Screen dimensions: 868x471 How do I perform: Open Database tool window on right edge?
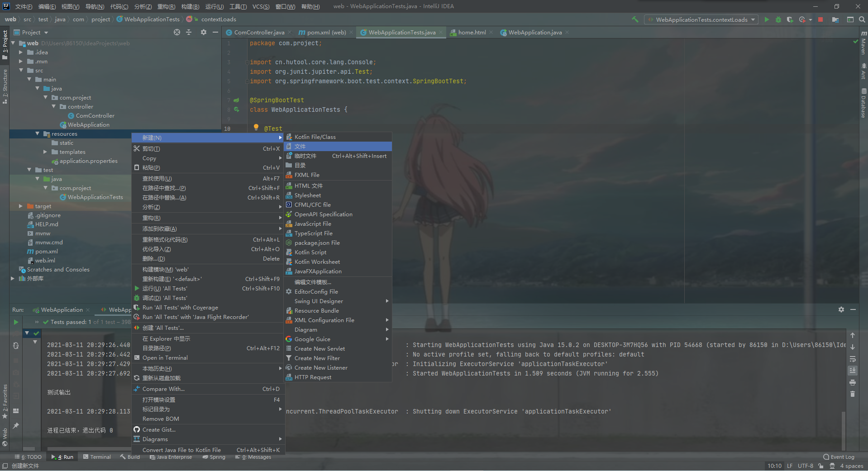point(863,103)
